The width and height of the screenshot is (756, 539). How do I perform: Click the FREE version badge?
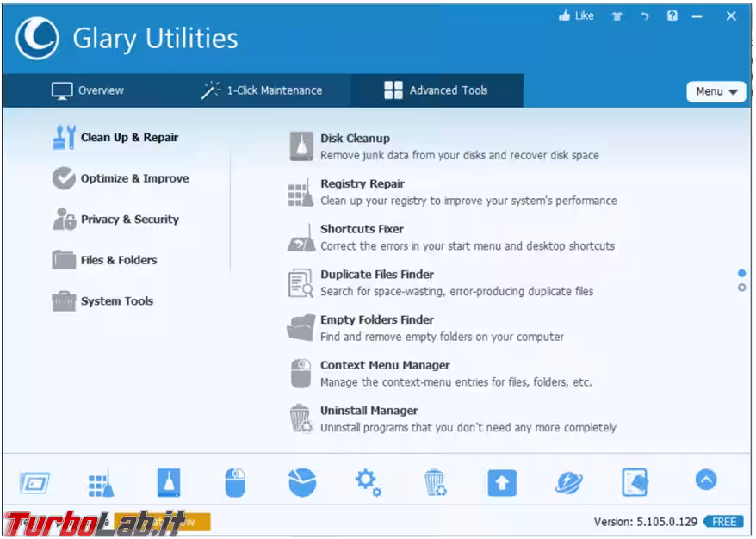[723, 522]
